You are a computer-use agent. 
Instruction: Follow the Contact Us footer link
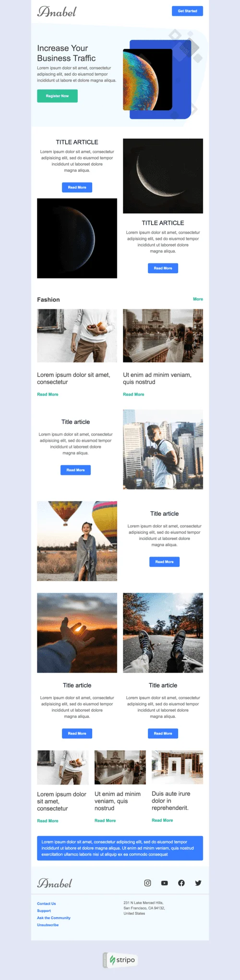tap(47, 903)
